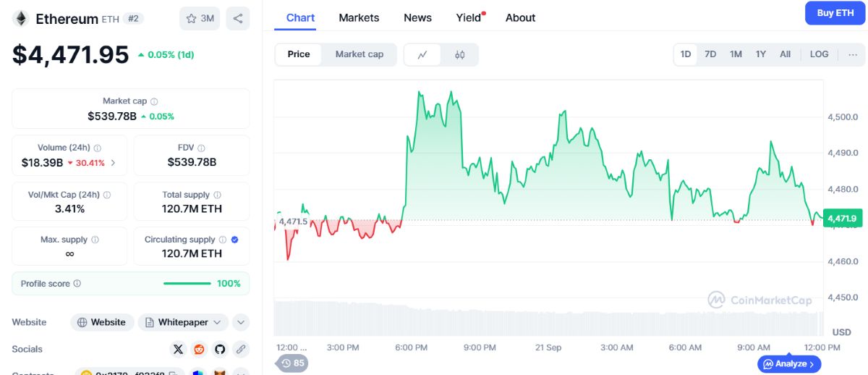
Task: Select Price chart mode
Action: click(299, 54)
